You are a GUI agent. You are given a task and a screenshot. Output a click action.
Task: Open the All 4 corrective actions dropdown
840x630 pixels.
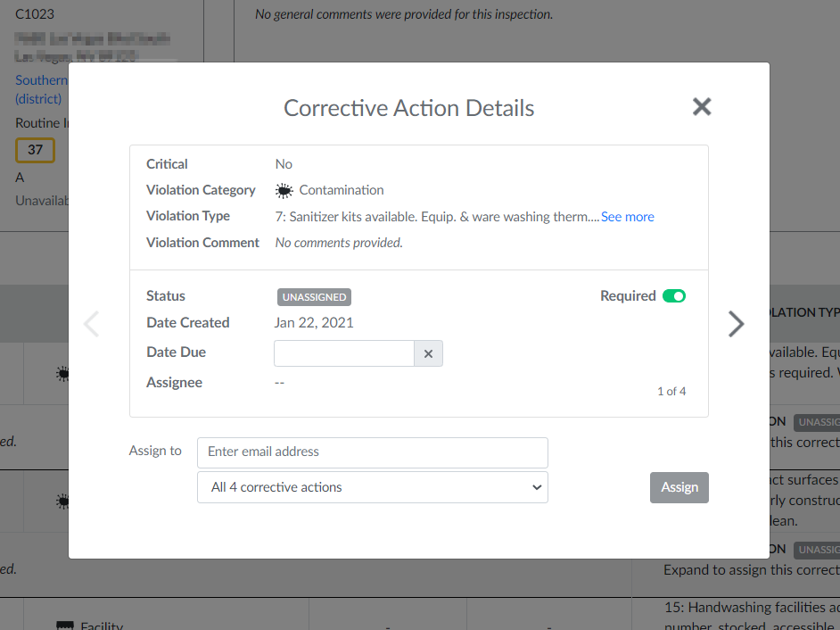click(x=372, y=487)
